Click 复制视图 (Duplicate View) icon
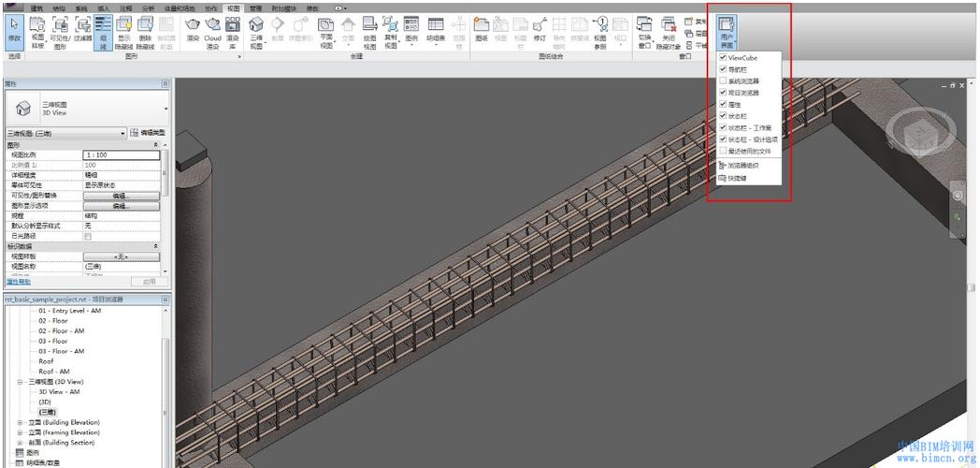This screenshot has width=980, height=468. pos(391,33)
